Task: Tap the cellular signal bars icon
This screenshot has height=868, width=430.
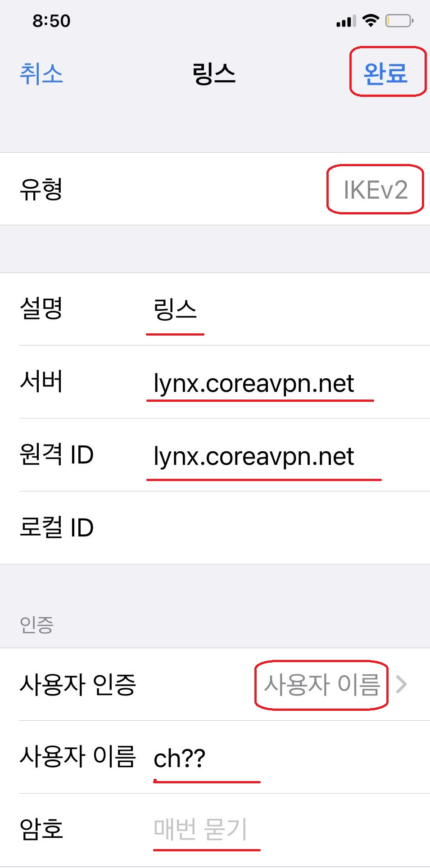Action: coord(346,21)
